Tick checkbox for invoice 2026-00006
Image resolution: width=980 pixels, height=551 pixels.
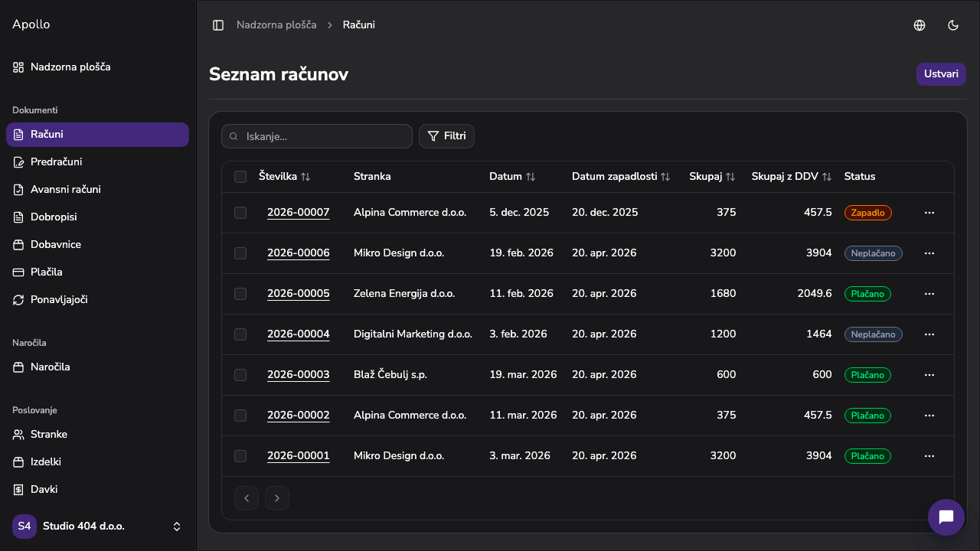(x=240, y=253)
